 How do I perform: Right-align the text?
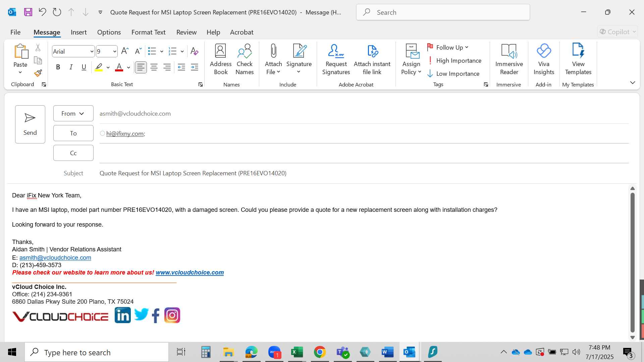click(x=167, y=67)
